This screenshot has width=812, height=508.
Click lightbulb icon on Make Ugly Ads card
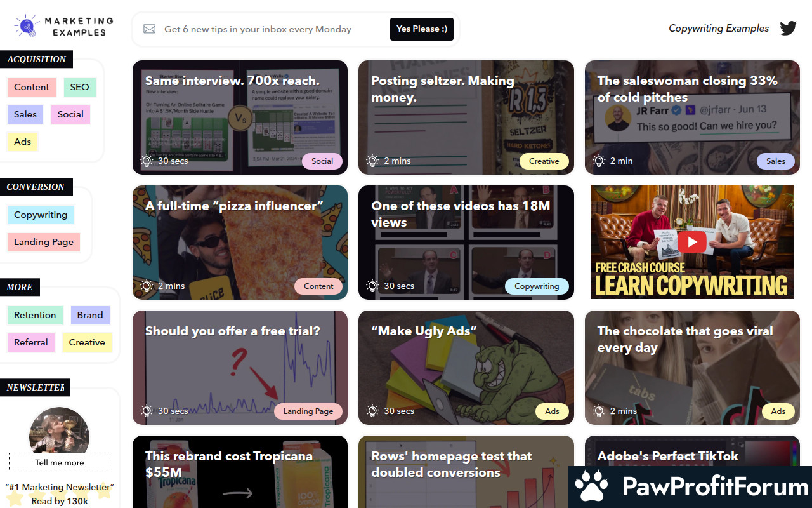coord(372,411)
